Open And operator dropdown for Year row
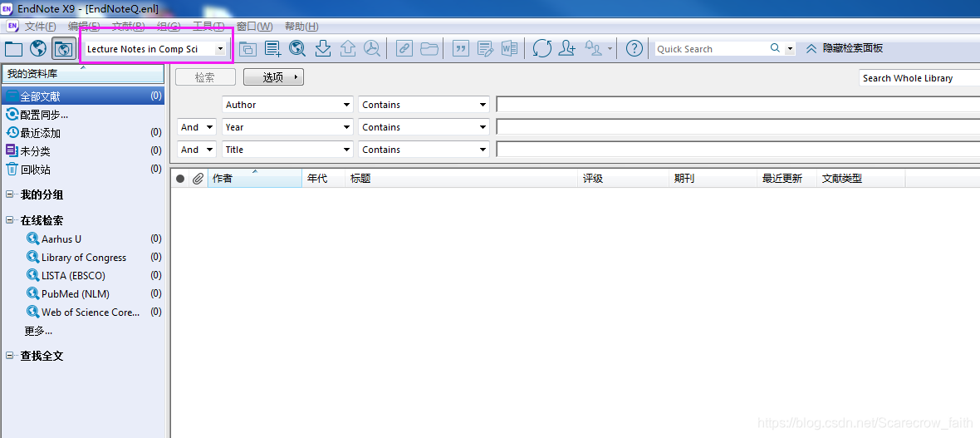Screen dimensions: 980x438 tap(197, 127)
